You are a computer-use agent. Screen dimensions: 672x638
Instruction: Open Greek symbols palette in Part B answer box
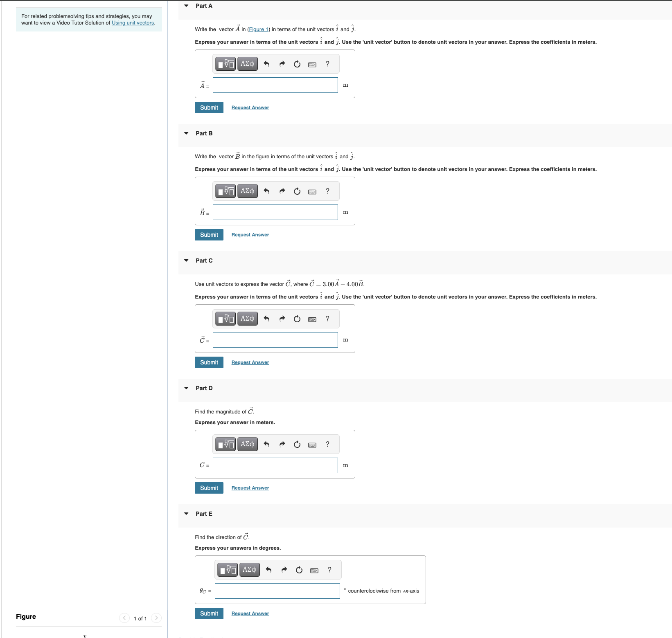pyautogui.click(x=247, y=191)
